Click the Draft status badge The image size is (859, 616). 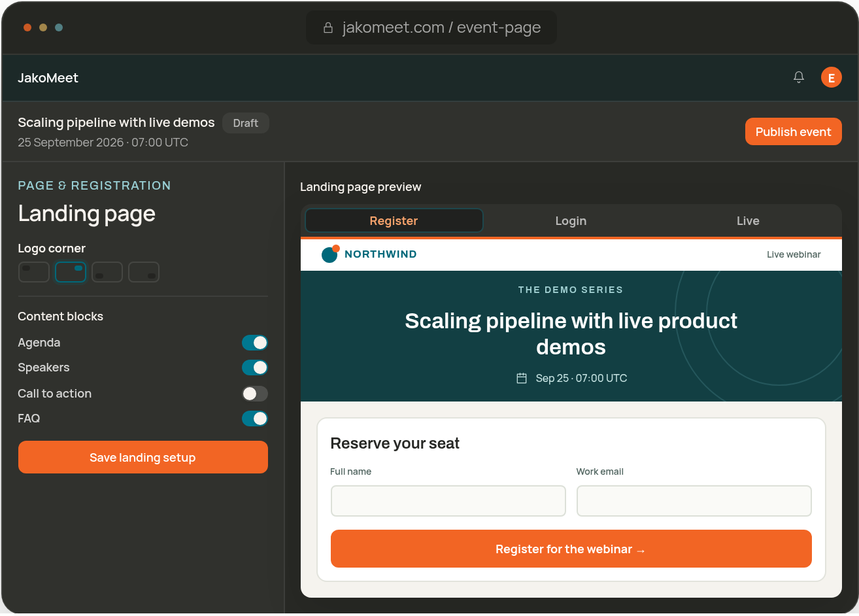click(246, 123)
